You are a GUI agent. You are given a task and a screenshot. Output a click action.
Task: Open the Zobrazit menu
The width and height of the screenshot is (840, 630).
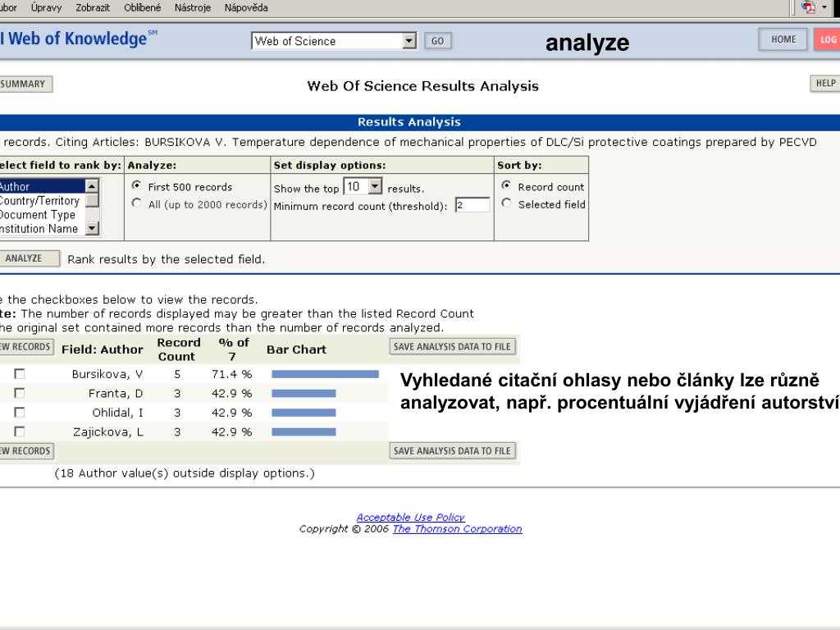(93, 7)
